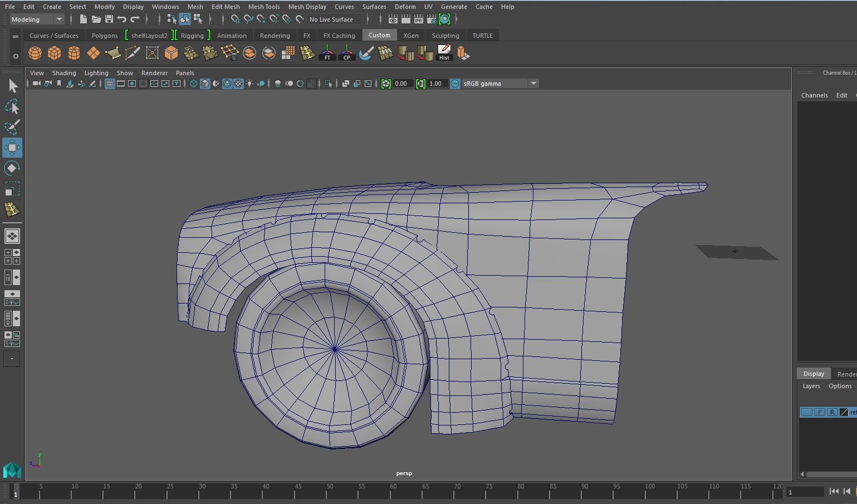Enable grid display in the viewport toolbar
Viewport: 857px width, 504px height.
tap(110, 83)
